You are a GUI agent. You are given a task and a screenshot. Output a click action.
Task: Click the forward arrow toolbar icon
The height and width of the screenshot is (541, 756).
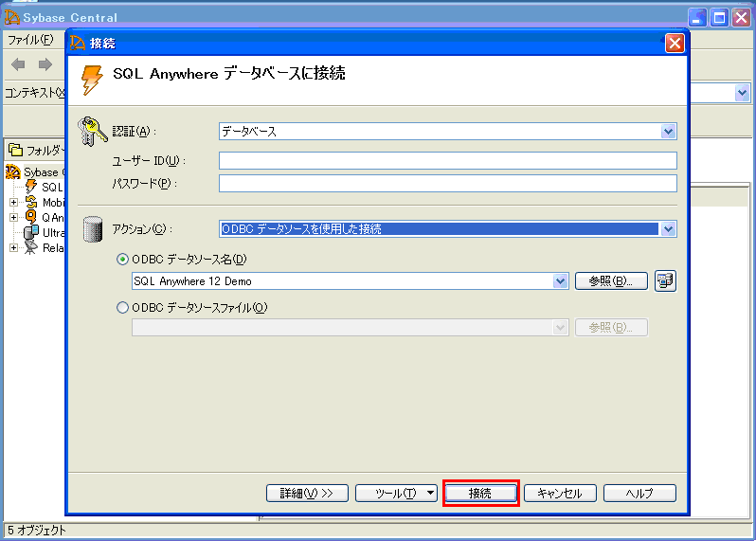click(45, 64)
